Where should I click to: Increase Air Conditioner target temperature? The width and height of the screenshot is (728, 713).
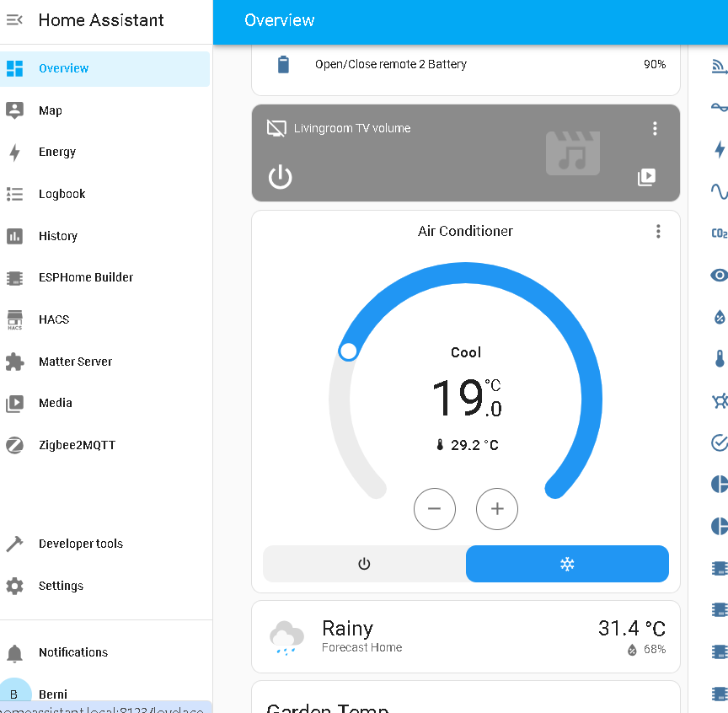click(x=497, y=508)
